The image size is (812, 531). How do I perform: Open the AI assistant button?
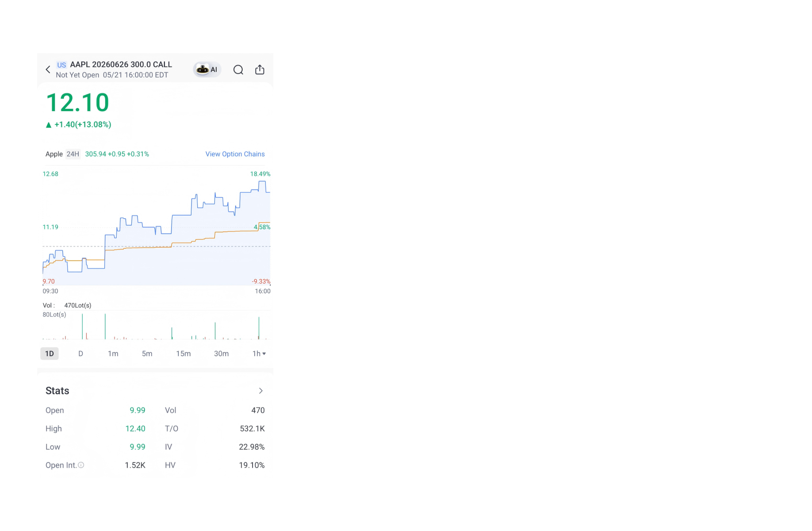(x=207, y=69)
